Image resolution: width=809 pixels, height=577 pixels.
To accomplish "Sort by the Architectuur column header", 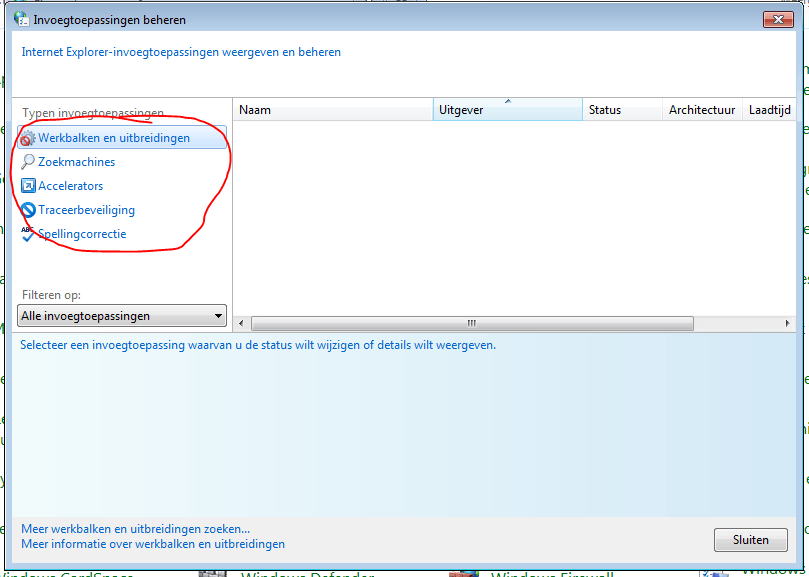I will 702,109.
